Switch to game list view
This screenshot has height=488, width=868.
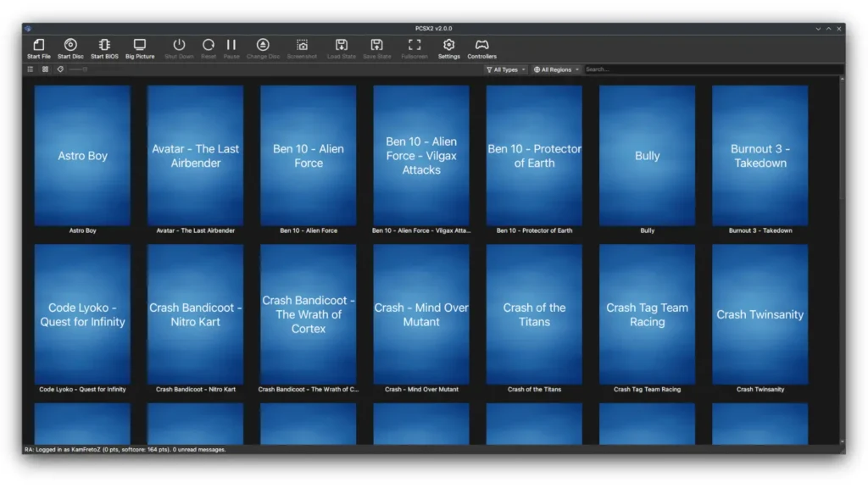[31, 69]
